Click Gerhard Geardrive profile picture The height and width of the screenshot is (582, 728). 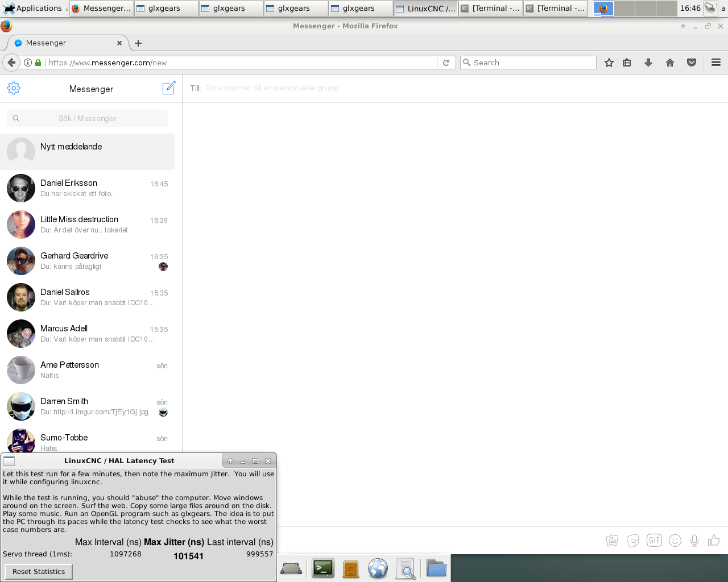21,261
